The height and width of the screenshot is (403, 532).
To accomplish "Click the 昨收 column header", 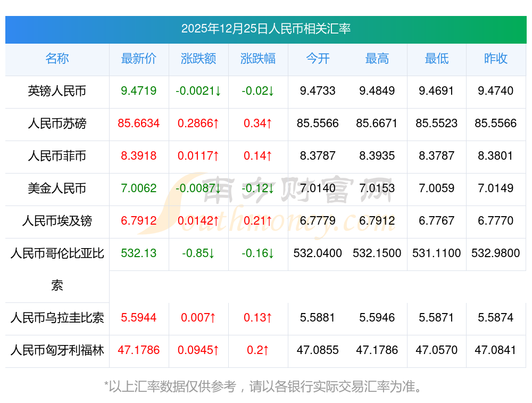I will 496,59.
